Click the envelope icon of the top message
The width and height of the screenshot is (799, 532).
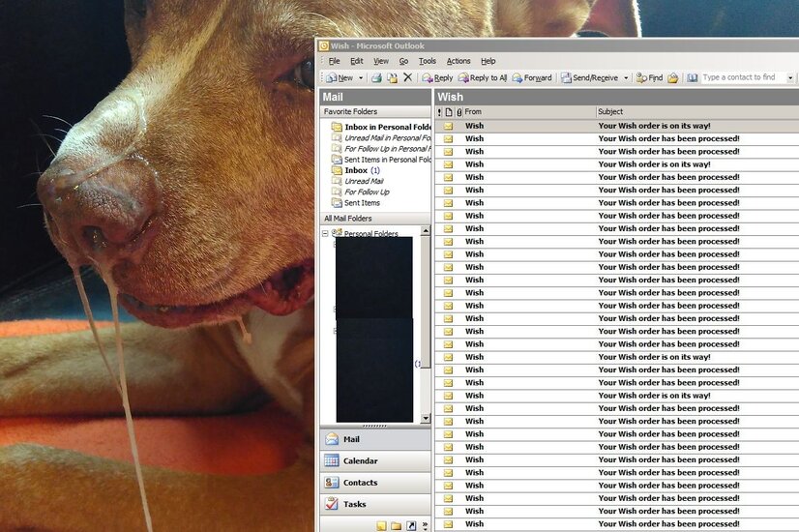tap(449, 126)
